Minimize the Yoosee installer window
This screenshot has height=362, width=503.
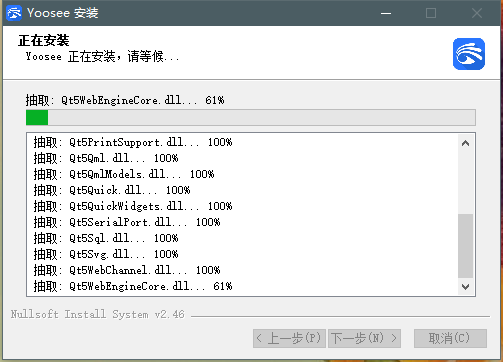point(386,13)
